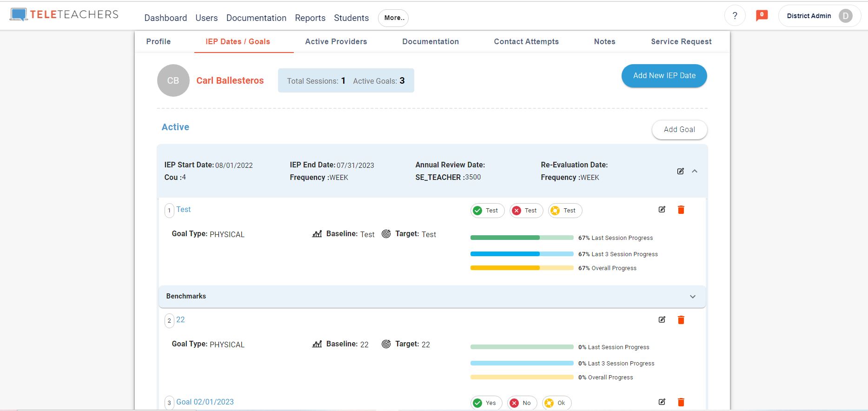Go to Dashboard
Viewport: 868px width, 411px height.
[166, 18]
